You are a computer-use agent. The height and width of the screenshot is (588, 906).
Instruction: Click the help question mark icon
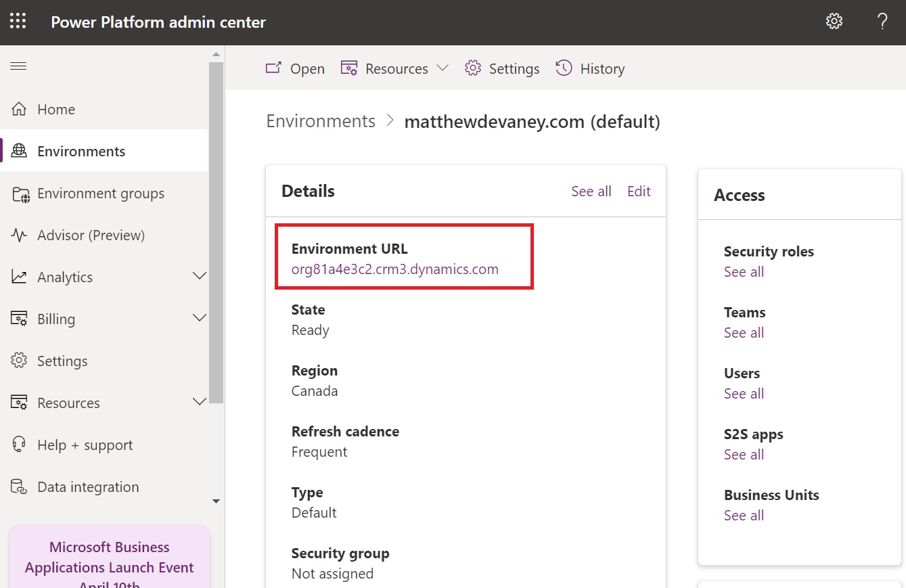(x=882, y=21)
